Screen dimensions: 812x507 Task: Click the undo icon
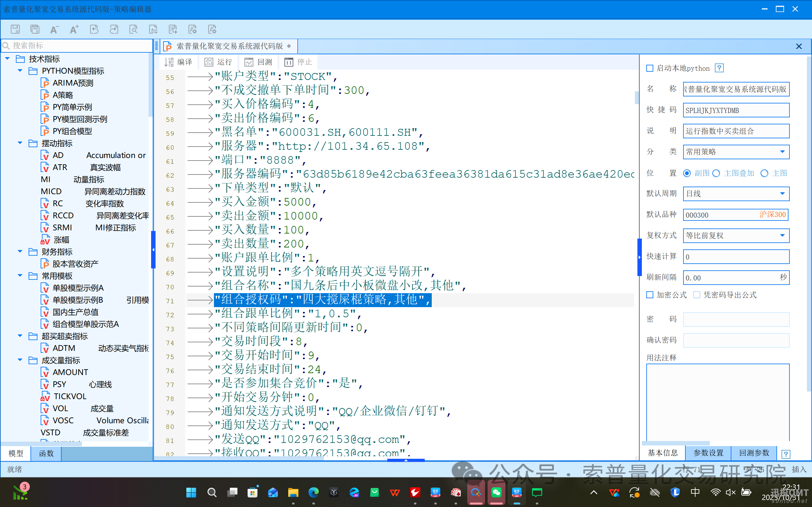(x=94, y=29)
